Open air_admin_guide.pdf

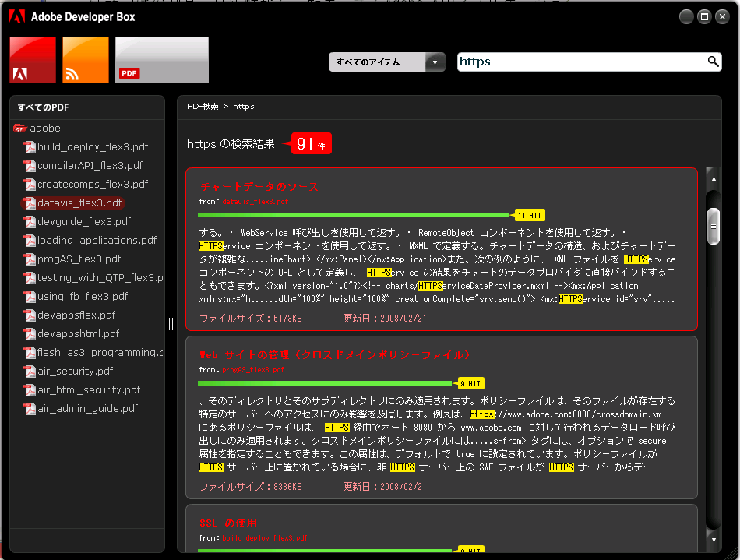[87, 409]
